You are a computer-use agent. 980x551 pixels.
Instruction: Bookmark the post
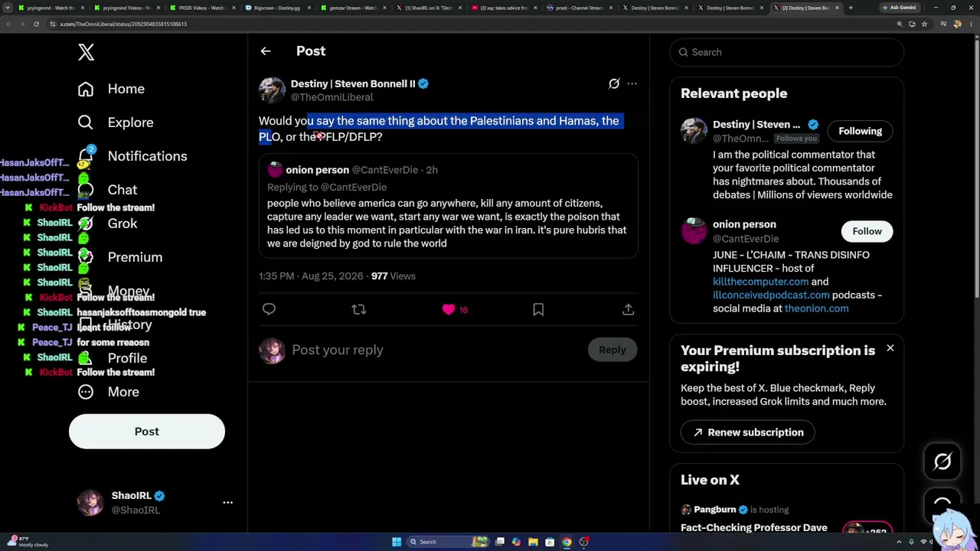pyautogui.click(x=538, y=309)
